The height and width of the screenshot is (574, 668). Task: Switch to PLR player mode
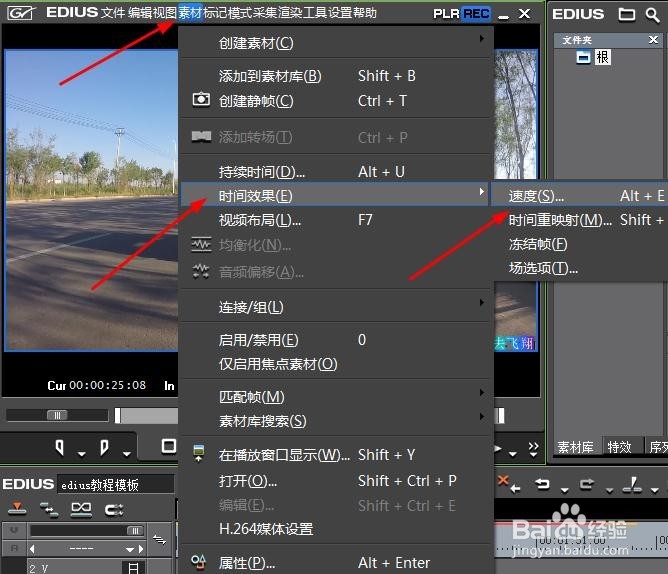[446, 14]
